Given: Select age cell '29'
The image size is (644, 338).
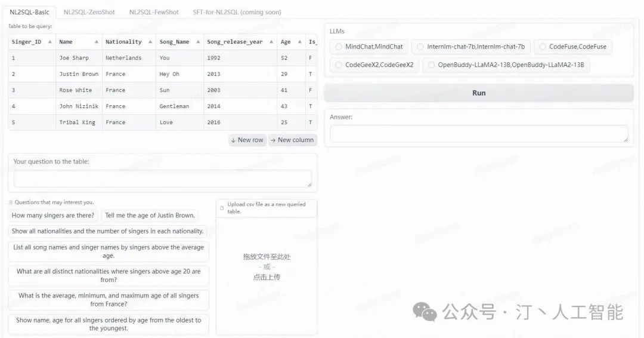Looking at the screenshot, I should (291, 74).
